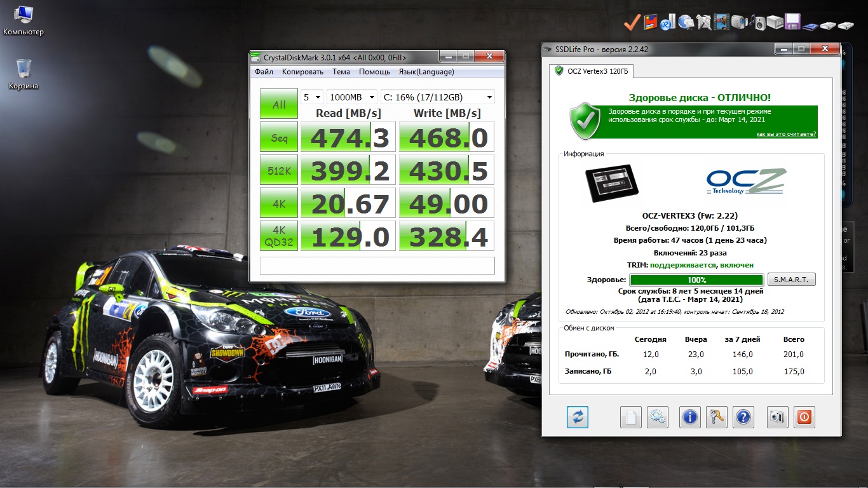Click the Прочитано Всего value 201,0
The height and width of the screenshot is (488, 868).
[x=794, y=355]
